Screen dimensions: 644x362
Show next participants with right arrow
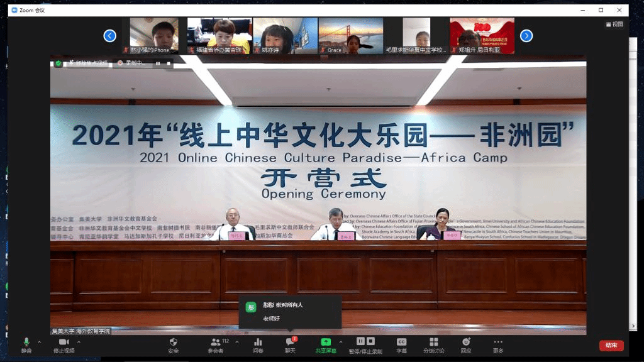(x=526, y=36)
